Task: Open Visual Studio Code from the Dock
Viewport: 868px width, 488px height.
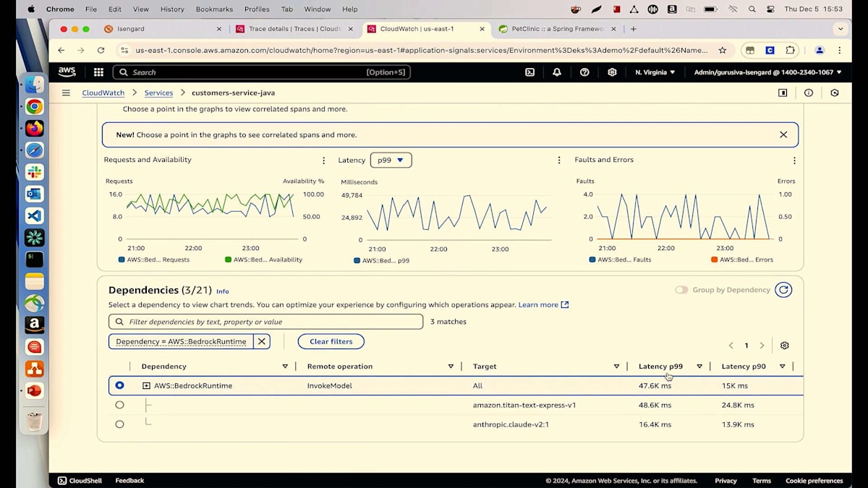Action: [34, 215]
